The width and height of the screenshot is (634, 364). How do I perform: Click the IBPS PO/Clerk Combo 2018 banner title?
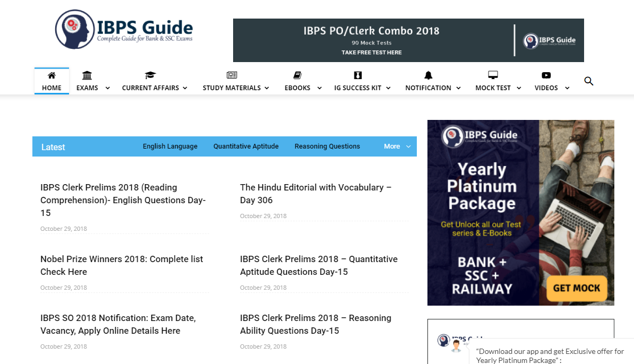point(372,31)
